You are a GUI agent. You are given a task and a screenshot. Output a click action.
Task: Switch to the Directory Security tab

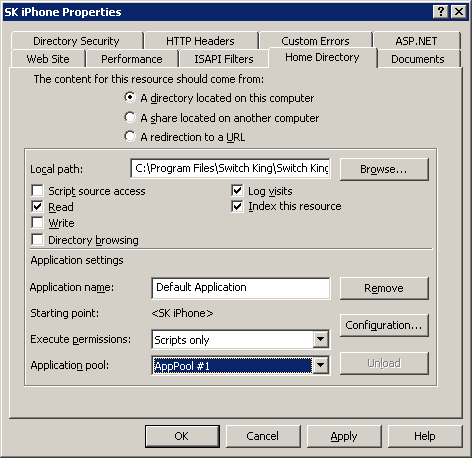click(76, 41)
